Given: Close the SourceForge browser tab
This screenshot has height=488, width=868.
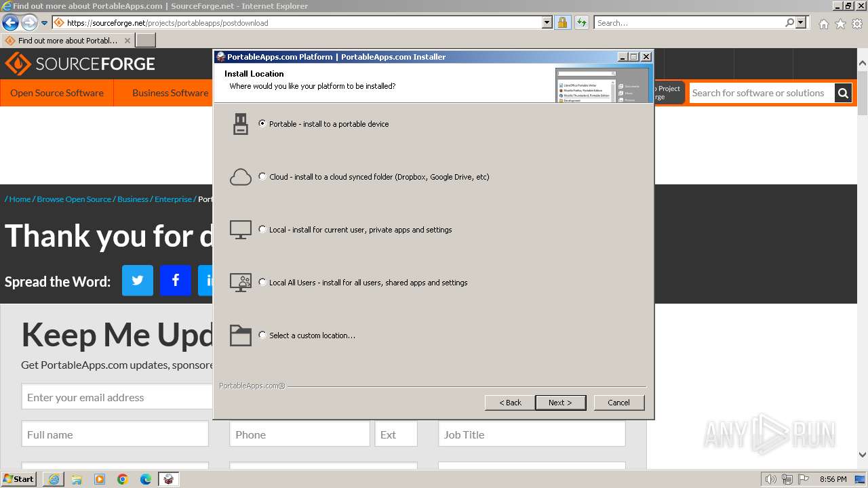Looking at the screenshot, I should coord(127,41).
